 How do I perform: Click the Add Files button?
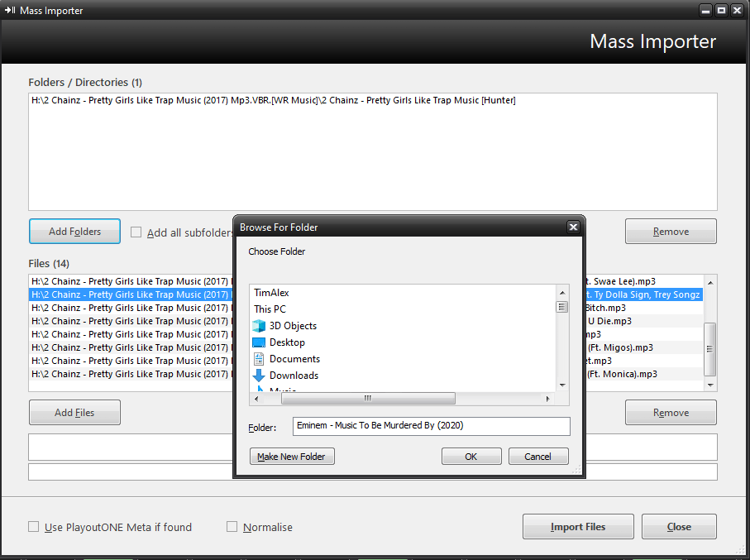[x=74, y=412]
